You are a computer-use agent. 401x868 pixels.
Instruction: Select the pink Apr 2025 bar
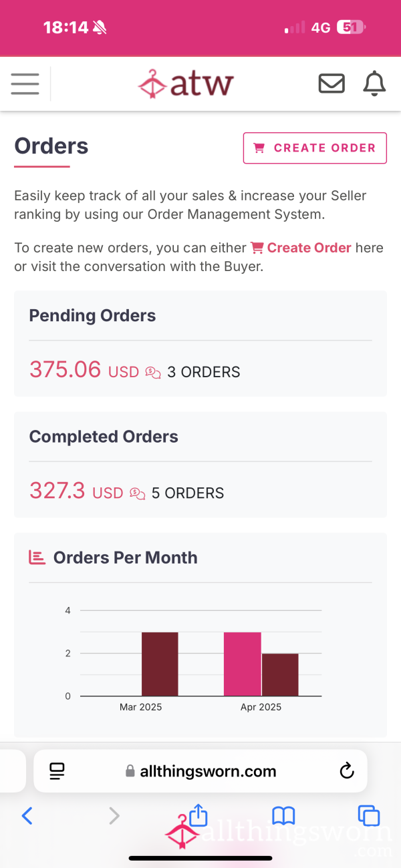[242, 664]
